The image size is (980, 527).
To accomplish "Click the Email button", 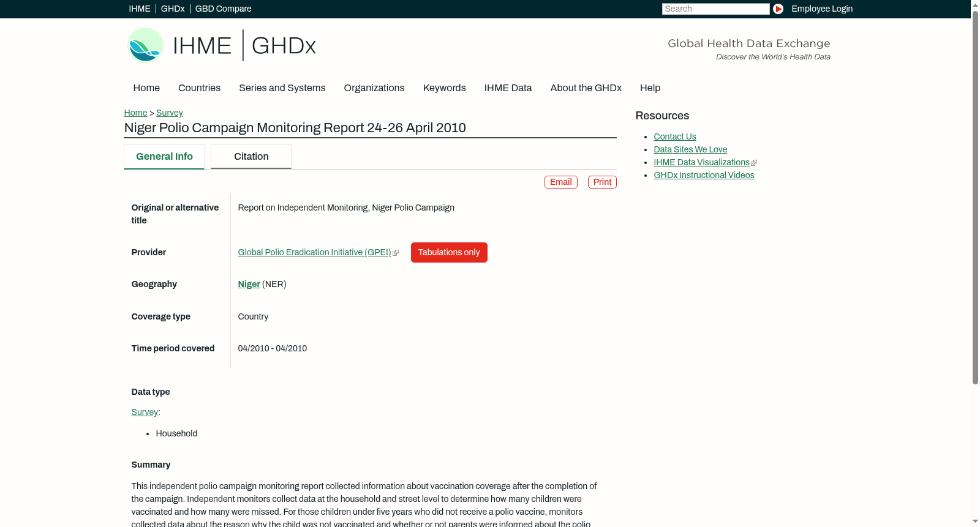I will (x=561, y=182).
